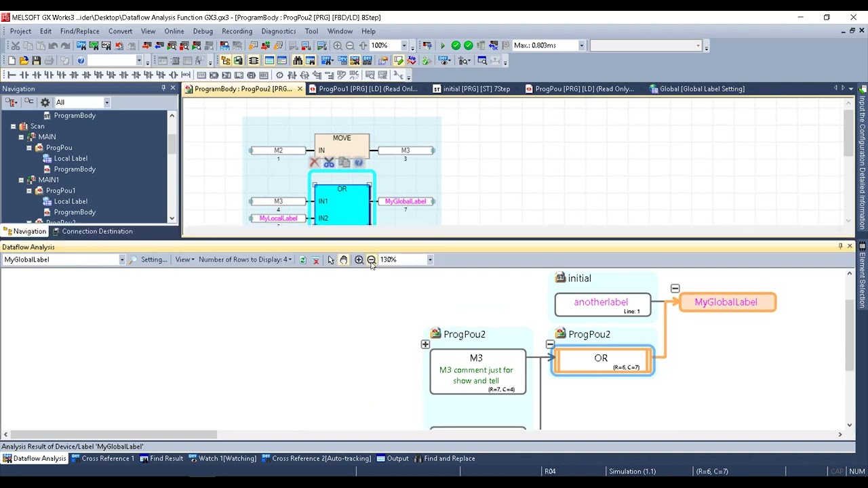
Task: Expand the ProgPou2 M3 node branch
Action: pos(425,344)
